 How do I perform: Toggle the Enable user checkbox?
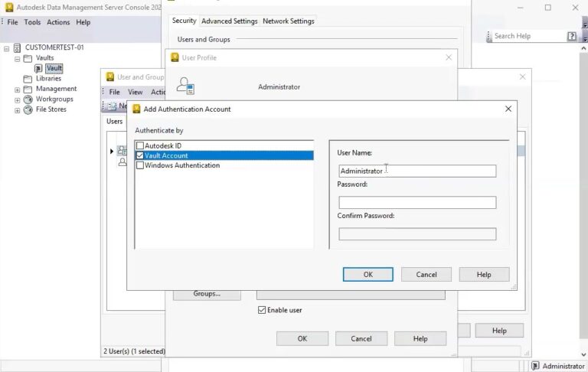coord(262,310)
